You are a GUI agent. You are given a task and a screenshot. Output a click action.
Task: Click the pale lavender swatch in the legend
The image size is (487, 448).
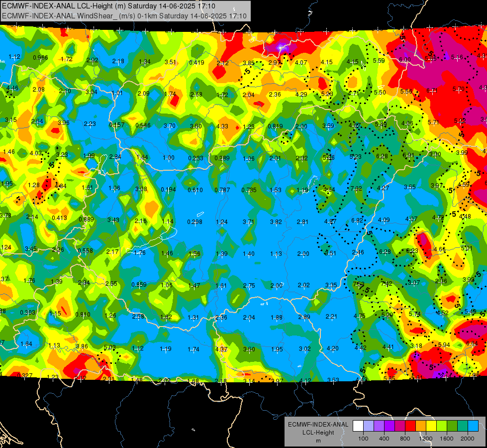[x=369, y=426]
